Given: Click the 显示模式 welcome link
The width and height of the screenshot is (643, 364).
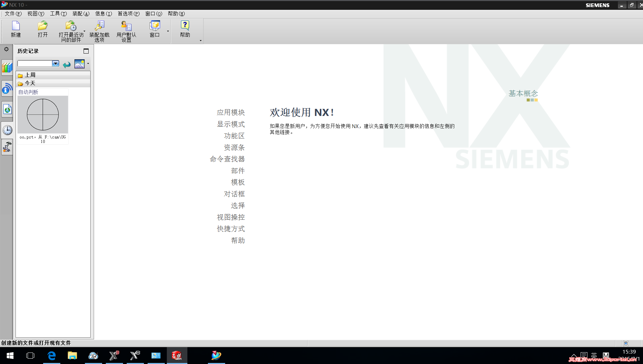Looking at the screenshot, I should (231, 124).
